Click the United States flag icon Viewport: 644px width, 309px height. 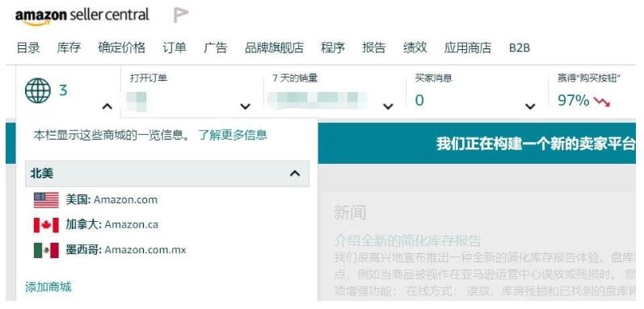pos(46,200)
